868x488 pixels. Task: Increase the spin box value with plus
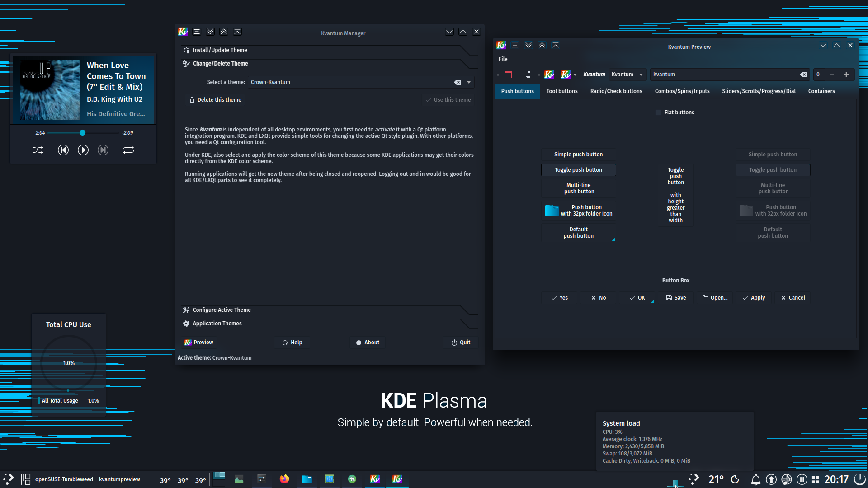click(846, 75)
